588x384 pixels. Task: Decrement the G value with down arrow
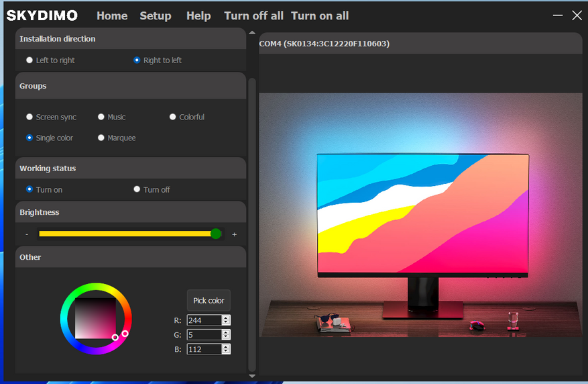[226, 337]
